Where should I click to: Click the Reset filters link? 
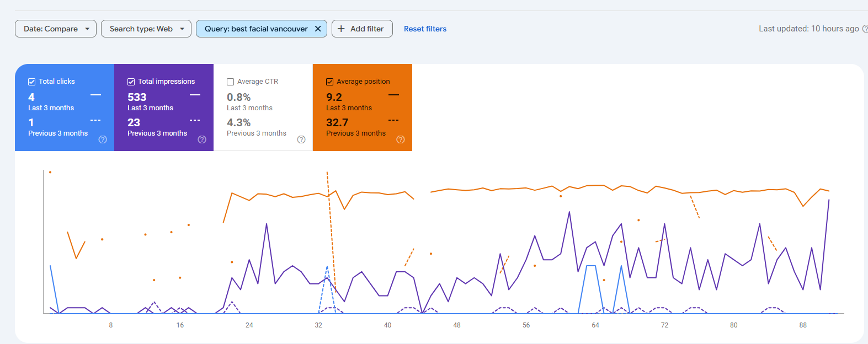coord(425,29)
